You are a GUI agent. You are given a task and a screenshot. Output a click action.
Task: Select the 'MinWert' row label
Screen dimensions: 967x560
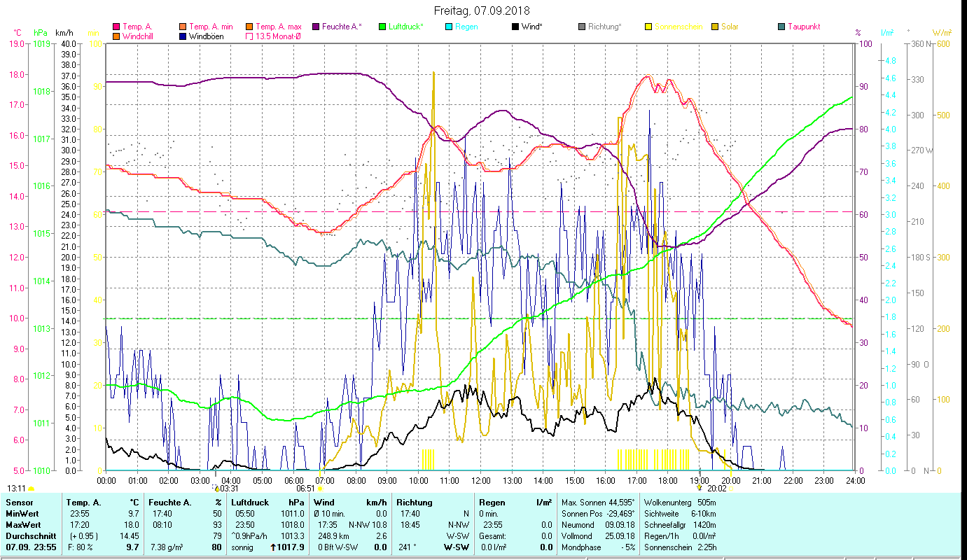tap(22, 514)
